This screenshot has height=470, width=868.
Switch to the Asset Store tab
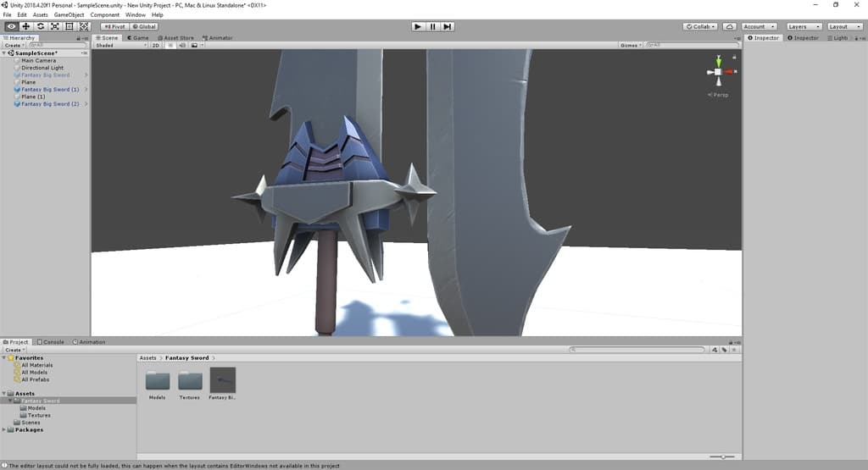pos(177,37)
